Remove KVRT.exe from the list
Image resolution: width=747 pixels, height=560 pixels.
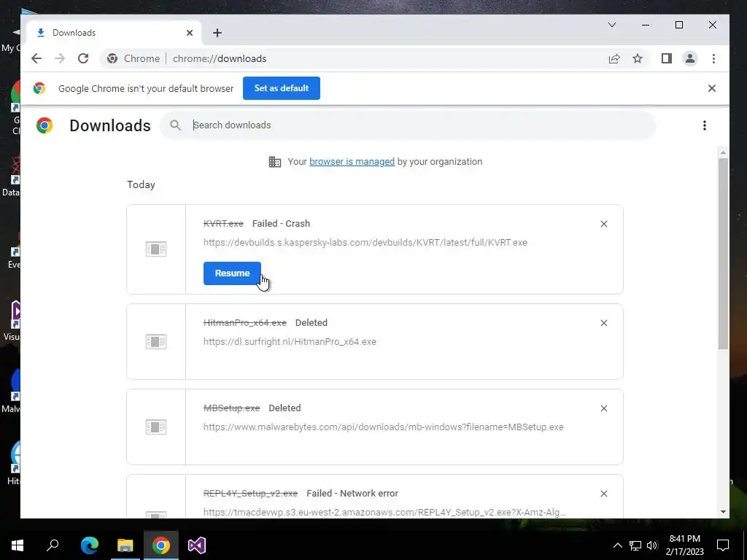click(x=603, y=224)
